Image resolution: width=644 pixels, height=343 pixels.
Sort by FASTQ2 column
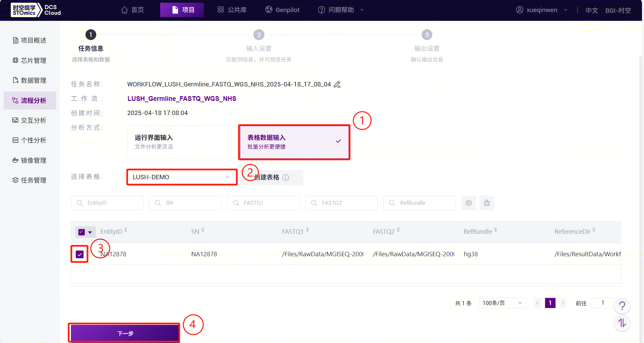[x=398, y=231]
